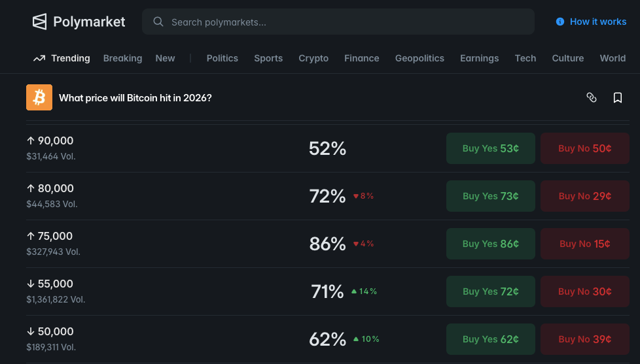
Task: Open the Earnings category tab
Action: pos(479,58)
